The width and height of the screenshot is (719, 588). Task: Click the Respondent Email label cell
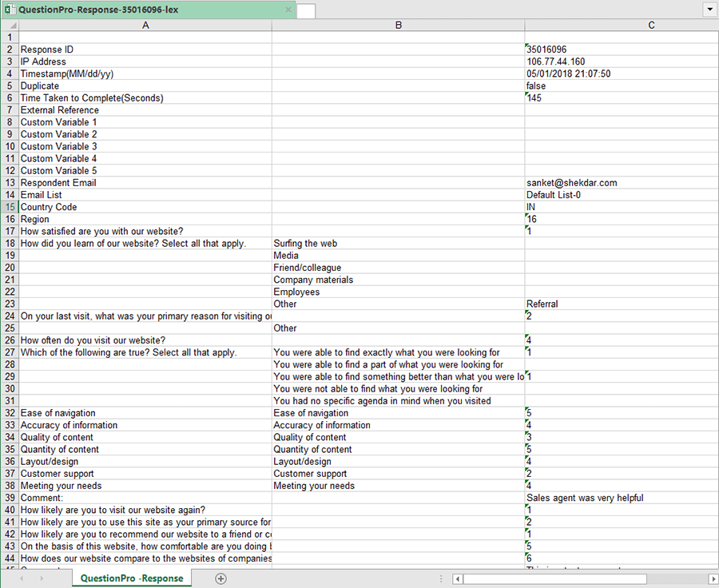click(x=145, y=182)
